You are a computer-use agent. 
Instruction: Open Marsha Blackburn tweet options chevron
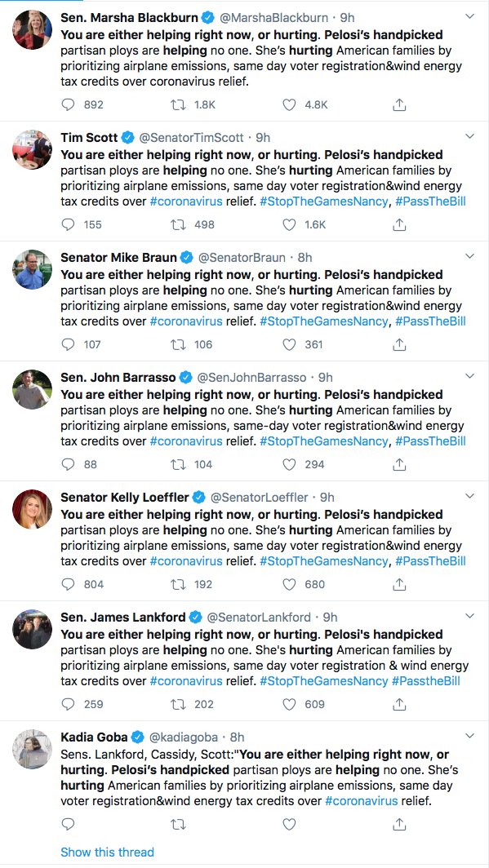click(469, 16)
